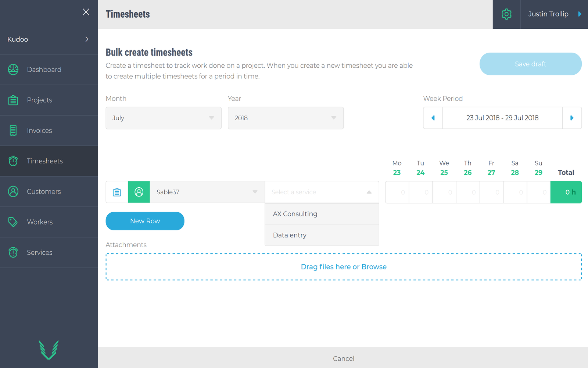Open the Customers menu item
Image resolution: width=588 pixels, height=368 pixels.
pyautogui.click(x=49, y=191)
